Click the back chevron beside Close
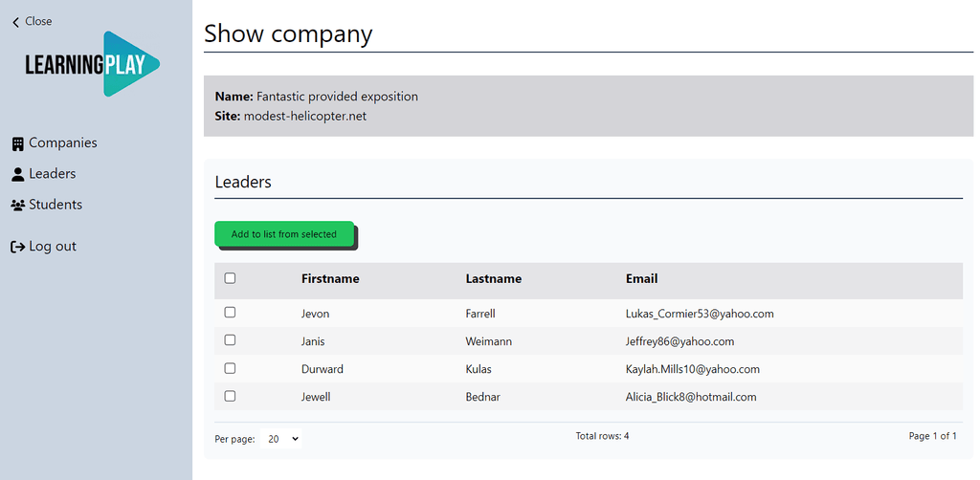This screenshot has height=480, width=980. [15, 22]
